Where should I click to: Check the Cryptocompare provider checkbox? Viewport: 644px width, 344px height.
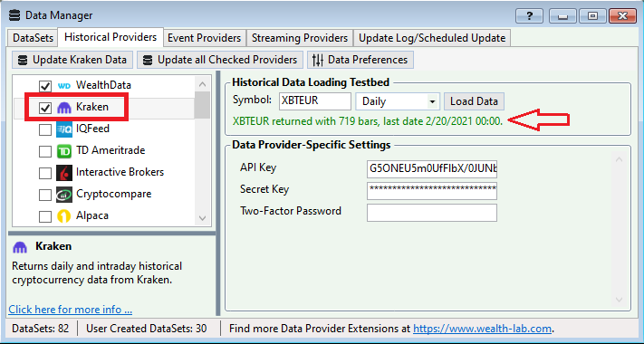[45, 195]
